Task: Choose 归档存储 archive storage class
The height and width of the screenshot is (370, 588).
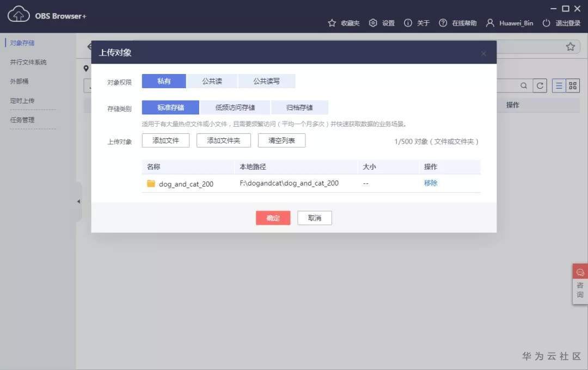Action: pyautogui.click(x=299, y=108)
